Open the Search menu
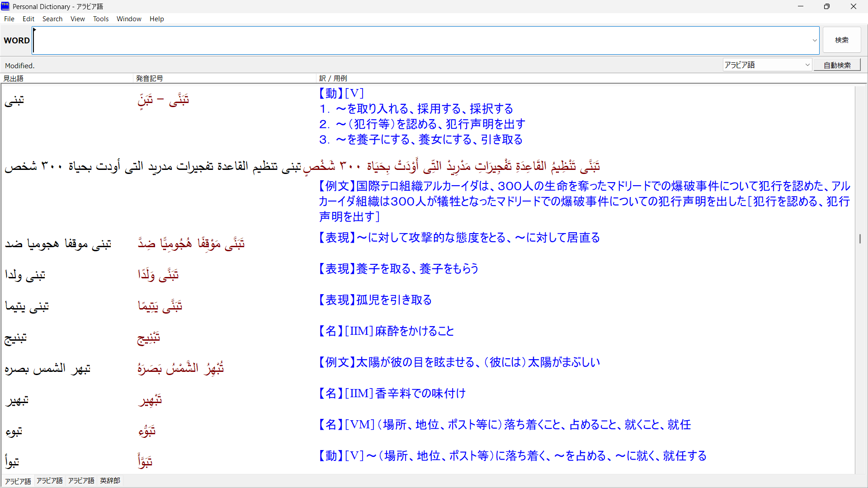This screenshot has width=868, height=488. (52, 19)
